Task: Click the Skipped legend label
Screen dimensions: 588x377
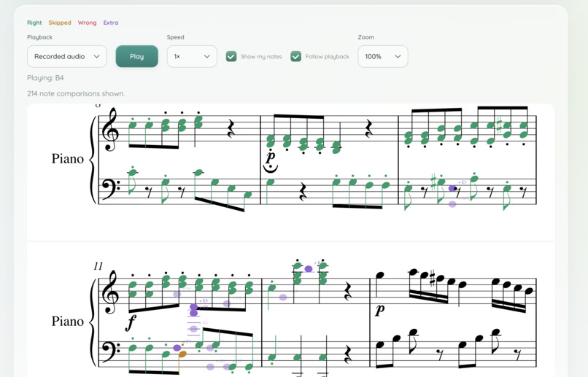Action: [x=60, y=23]
